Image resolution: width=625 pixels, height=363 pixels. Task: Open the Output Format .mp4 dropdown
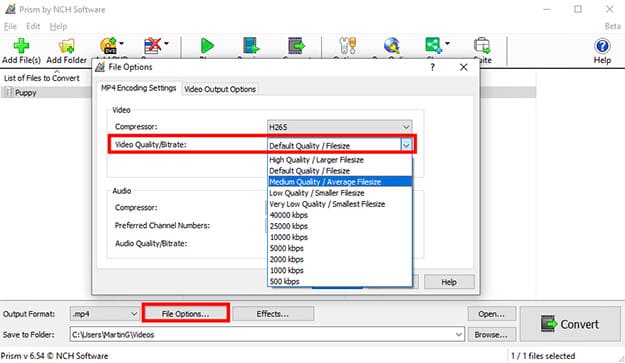pyautogui.click(x=104, y=314)
